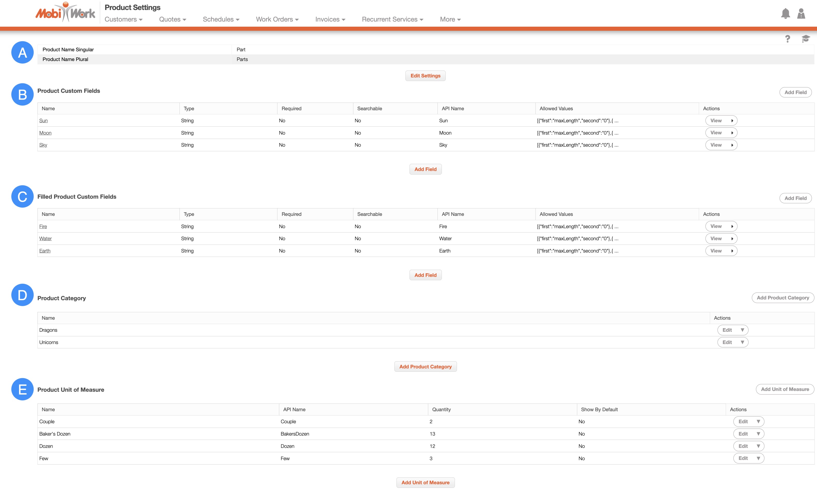Open the user profile icon

801,14
